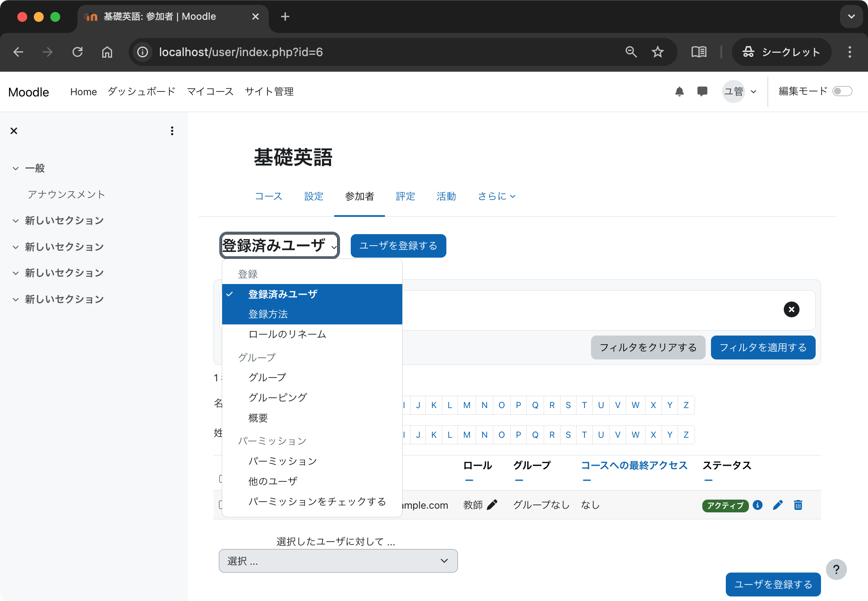Image resolution: width=868 pixels, height=601 pixels.
Task: Open the notifications bell
Action: [x=680, y=91]
